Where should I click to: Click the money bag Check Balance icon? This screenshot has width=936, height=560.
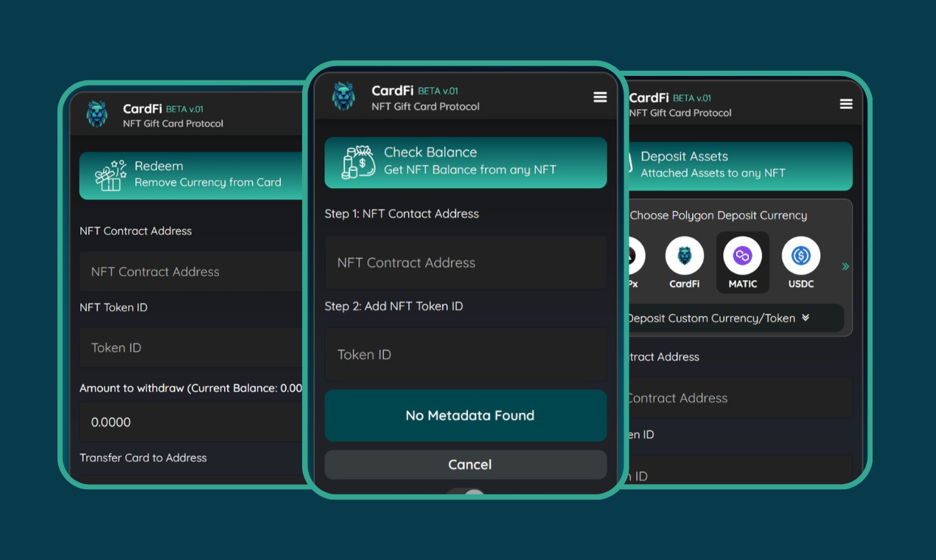click(359, 161)
